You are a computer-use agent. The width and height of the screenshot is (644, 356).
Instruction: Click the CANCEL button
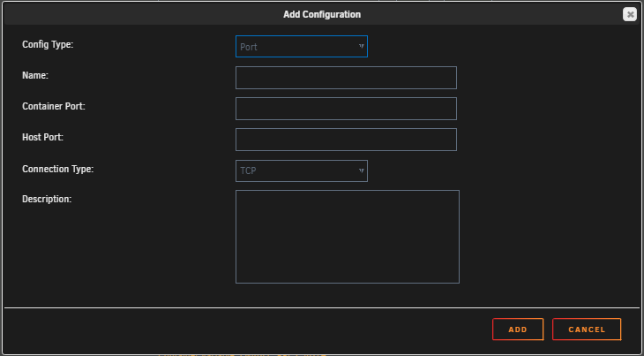click(x=587, y=329)
